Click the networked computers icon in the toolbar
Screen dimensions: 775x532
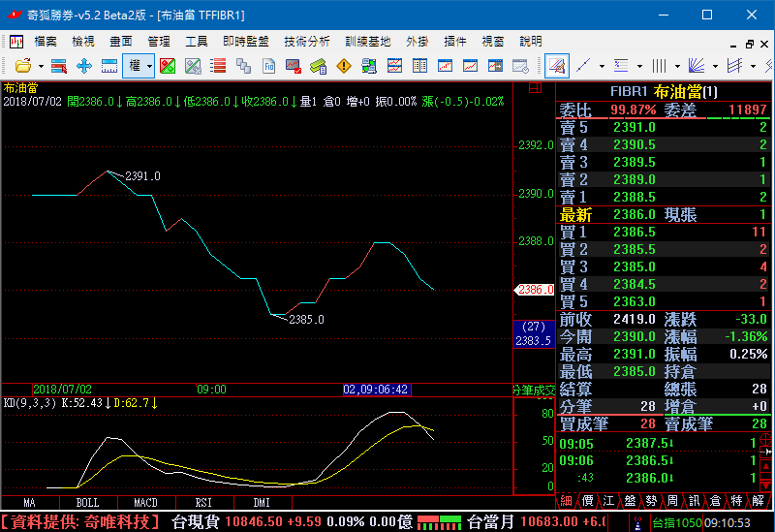[369, 66]
